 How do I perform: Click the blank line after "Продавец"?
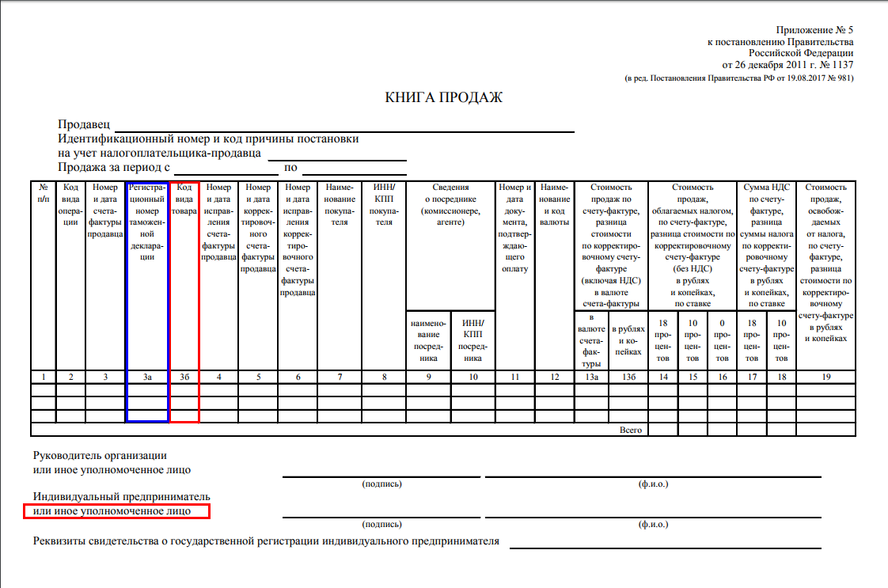click(344, 127)
